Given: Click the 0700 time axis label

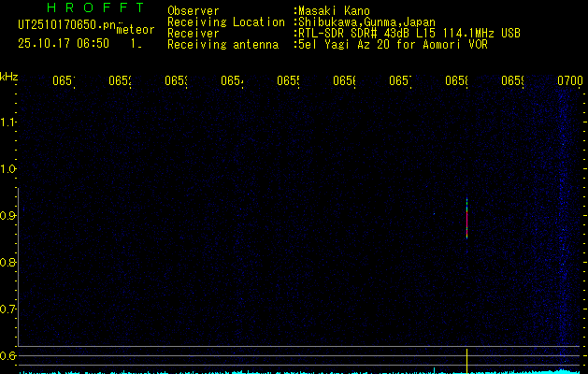Looking at the screenshot, I should (570, 80).
